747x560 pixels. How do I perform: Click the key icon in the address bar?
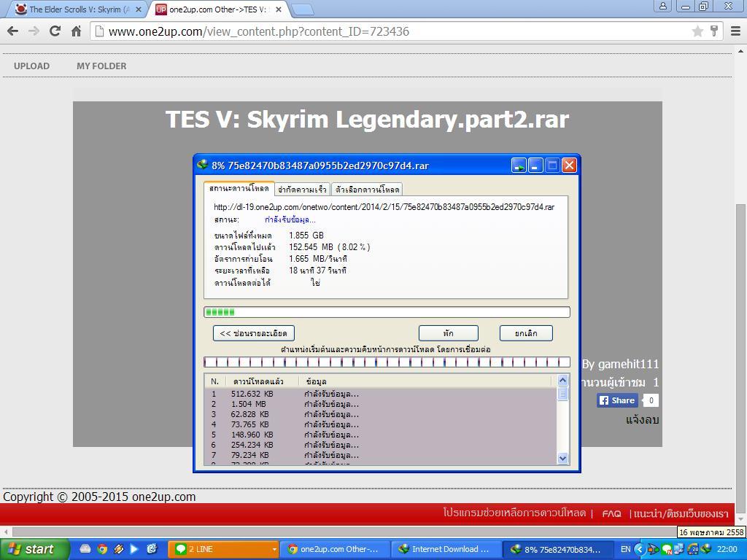point(713,31)
